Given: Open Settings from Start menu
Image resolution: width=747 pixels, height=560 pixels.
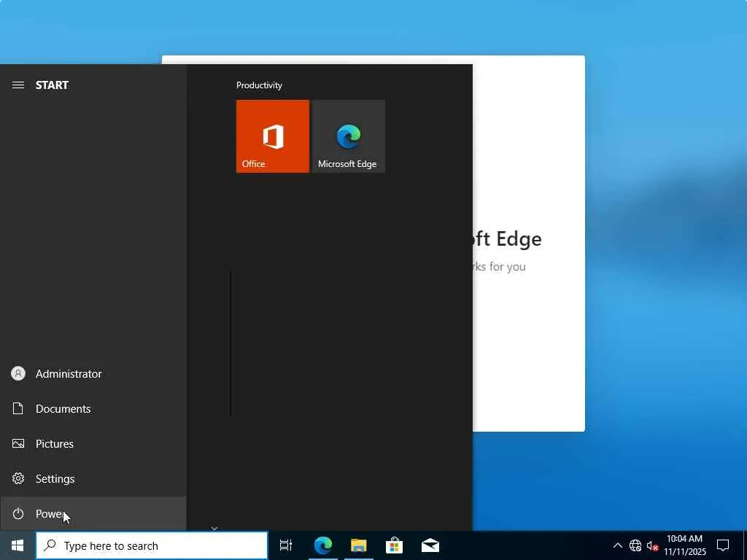Looking at the screenshot, I should click(93, 478).
